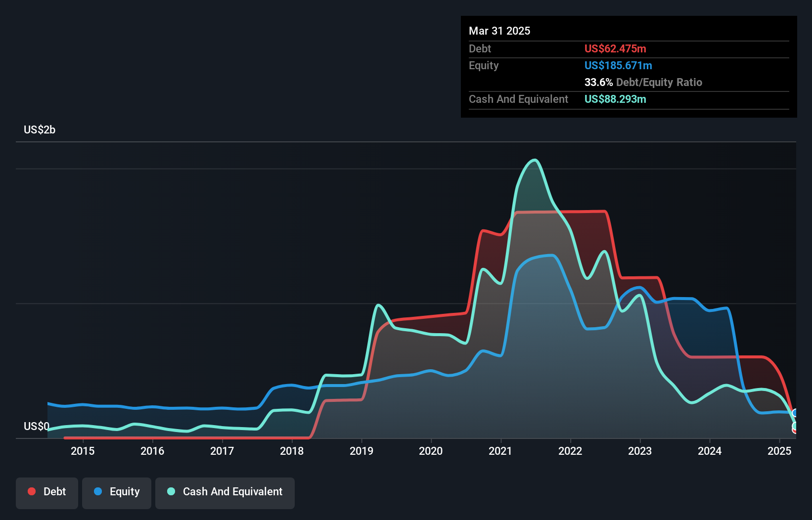Click the 33.6% Debt/Equity Ratio text

(643, 82)
